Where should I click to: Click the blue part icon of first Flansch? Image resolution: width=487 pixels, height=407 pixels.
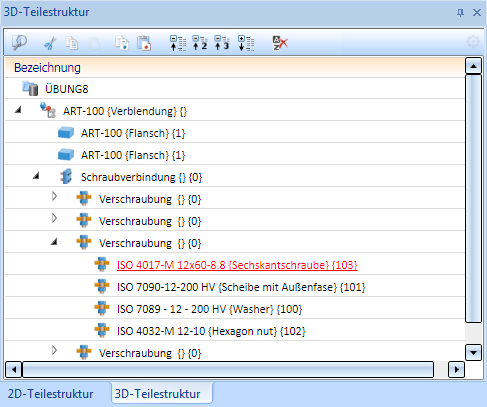pyautogui.click(x=66, y=132)
